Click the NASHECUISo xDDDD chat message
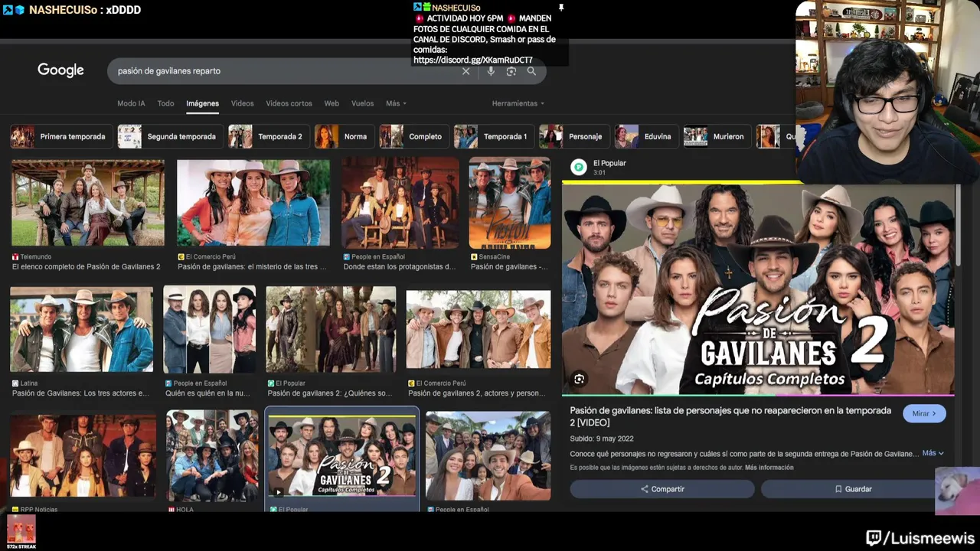 [73, 10]
